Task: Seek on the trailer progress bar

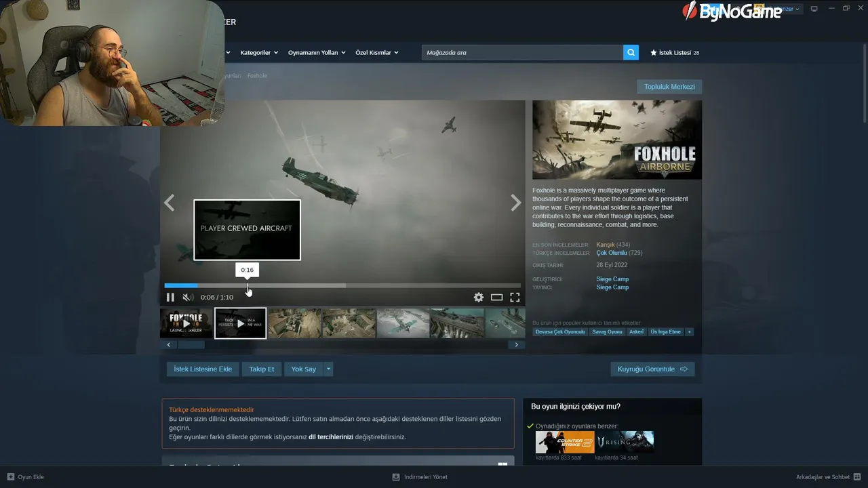Action: point(342,285)
